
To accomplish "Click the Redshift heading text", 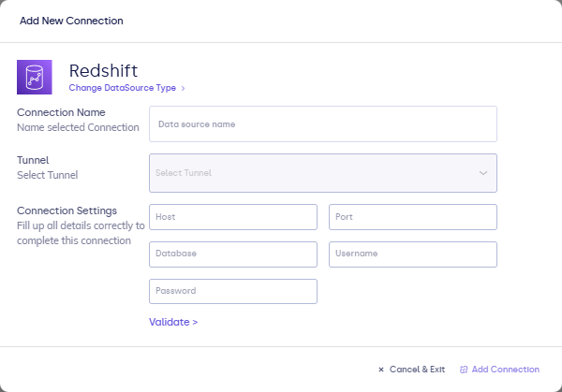I will (103, 70).
